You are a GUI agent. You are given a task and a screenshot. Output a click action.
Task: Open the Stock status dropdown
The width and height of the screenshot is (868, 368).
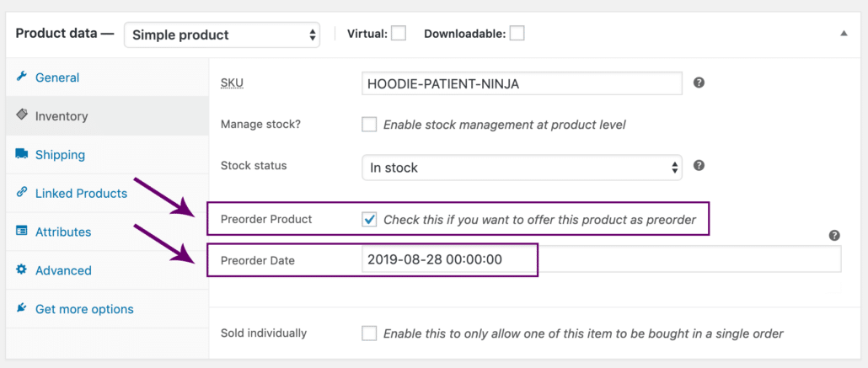(x=522, y=167)
